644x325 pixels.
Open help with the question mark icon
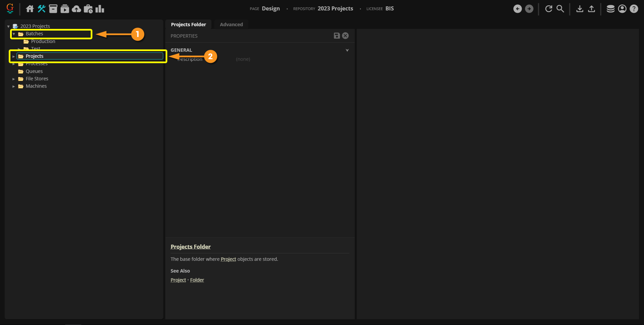tap(634, 9)
